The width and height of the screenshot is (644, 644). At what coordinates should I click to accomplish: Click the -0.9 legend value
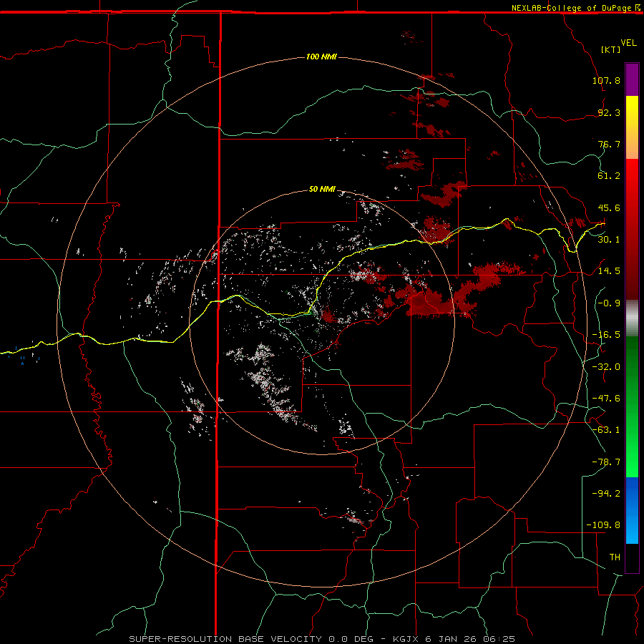pos(609,303)
